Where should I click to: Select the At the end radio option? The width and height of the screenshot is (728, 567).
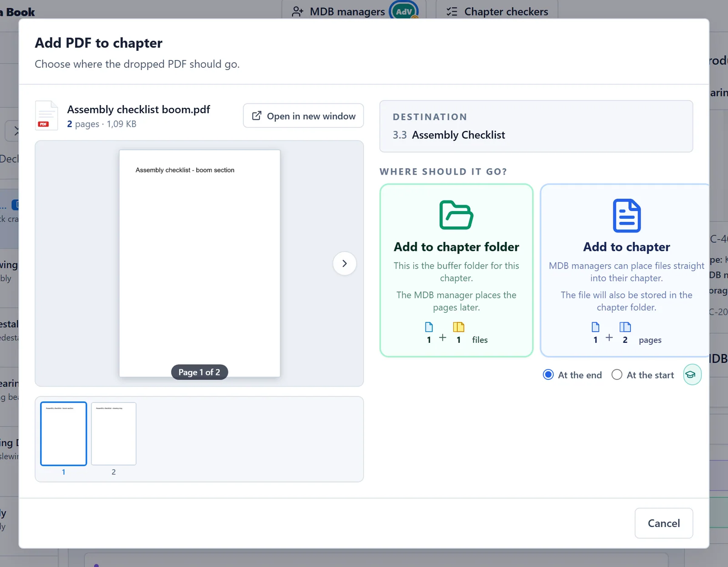[x=548, y=375]
